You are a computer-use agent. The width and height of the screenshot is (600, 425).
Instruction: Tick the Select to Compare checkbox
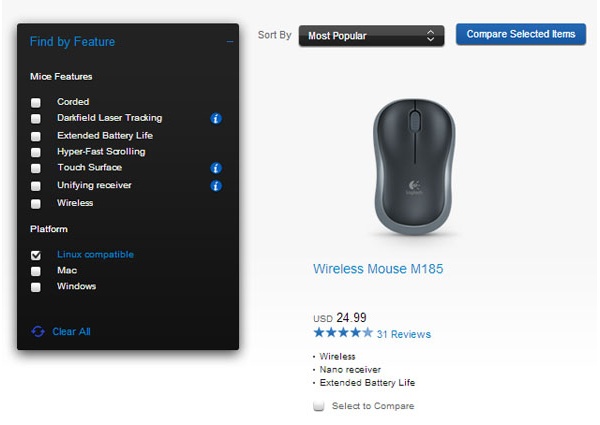coord(319,406)
